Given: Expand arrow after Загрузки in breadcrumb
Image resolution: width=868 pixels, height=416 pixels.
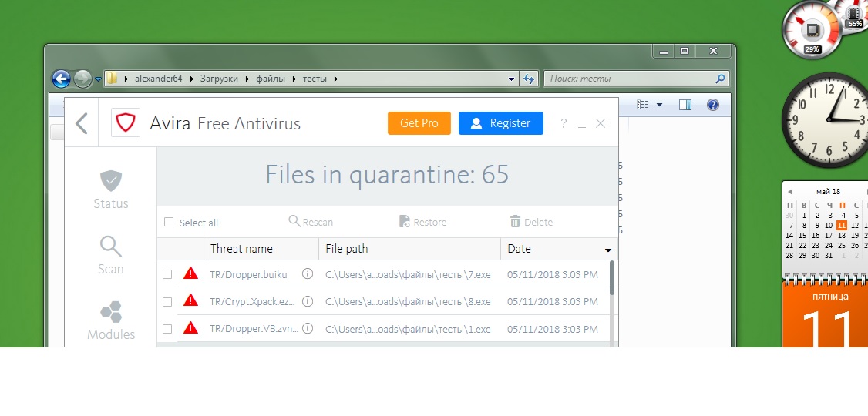Looking at the screenshot, I should tap(247, 79).
